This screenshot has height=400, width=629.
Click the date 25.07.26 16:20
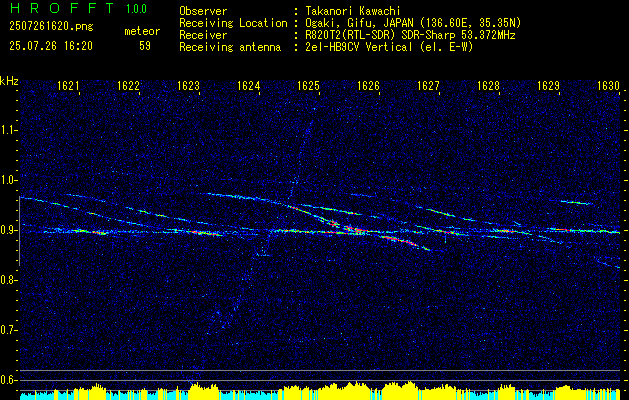point(51,46)
